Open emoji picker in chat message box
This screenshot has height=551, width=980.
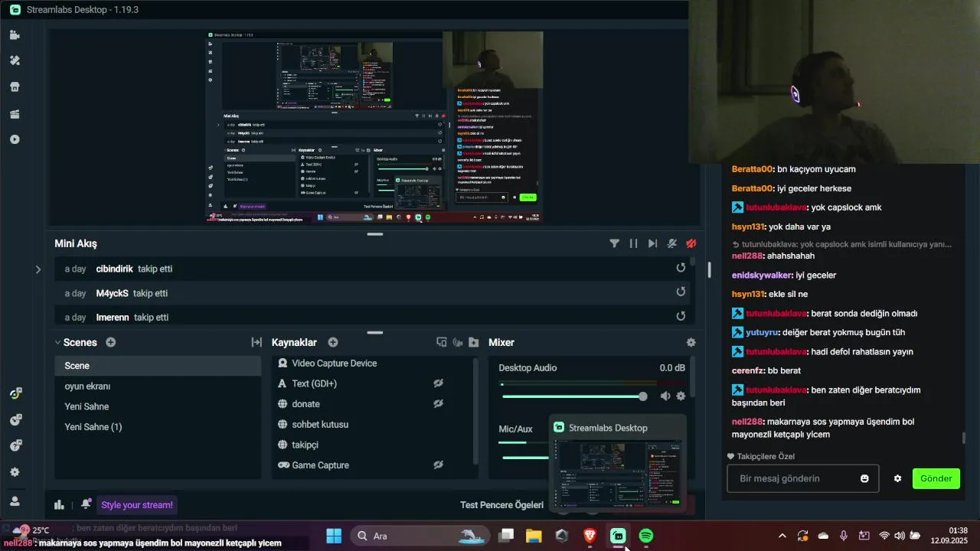(x=864, y=478)
